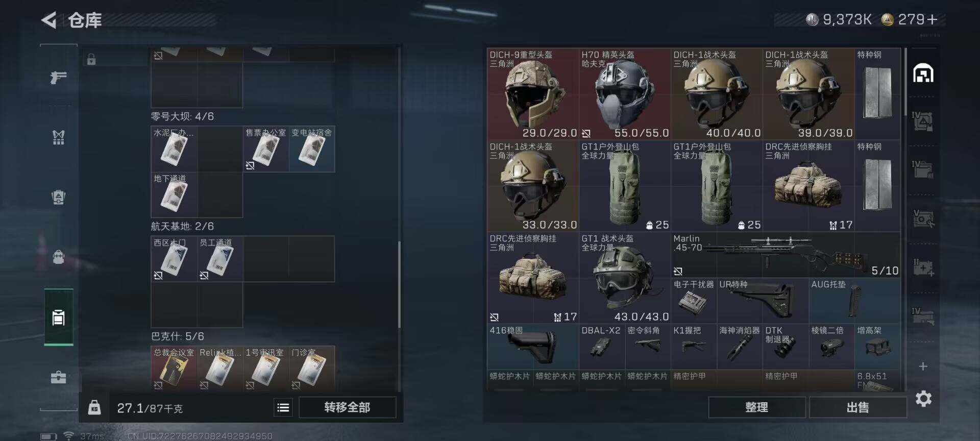Click the lock icon above the key case
Viewport: 980px width, 441px height.
click(91, 59)
